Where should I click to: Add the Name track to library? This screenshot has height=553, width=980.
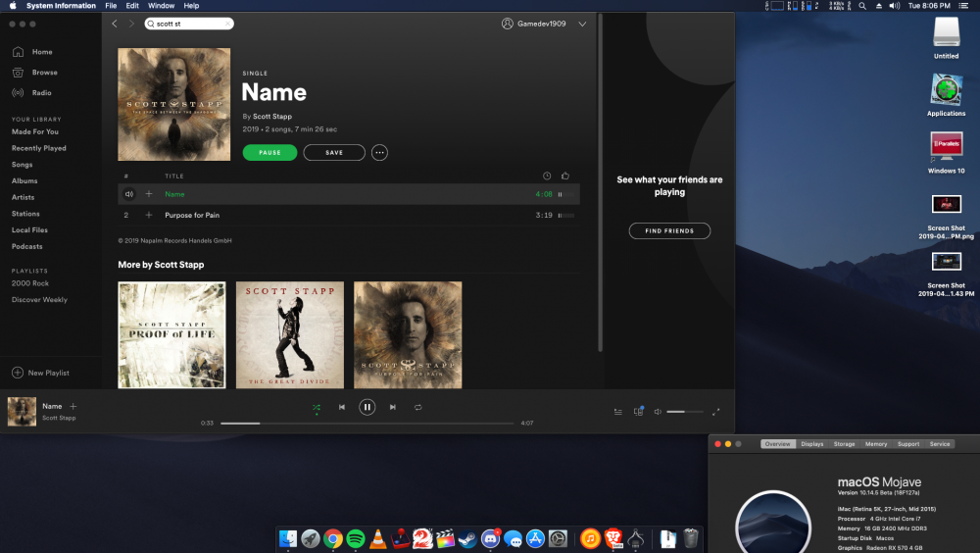pyautogui.click(x=149, y=194)
